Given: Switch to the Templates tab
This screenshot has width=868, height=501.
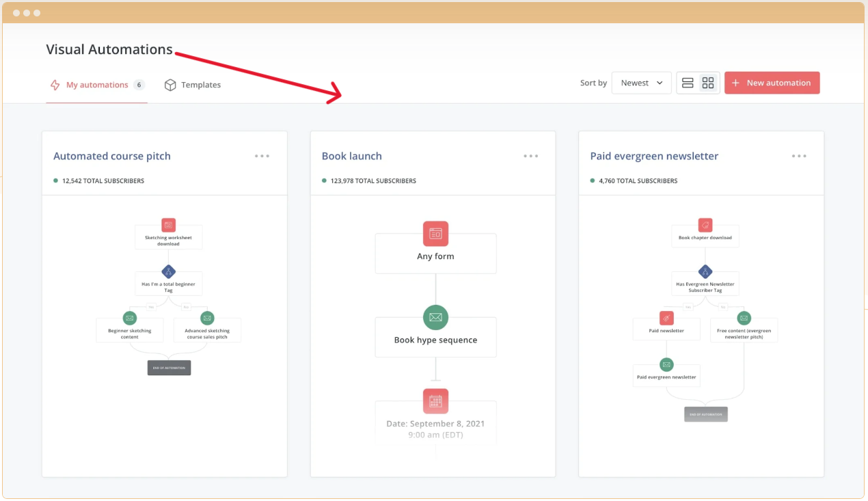Looking at the screenshot, I should coord(193,85).
